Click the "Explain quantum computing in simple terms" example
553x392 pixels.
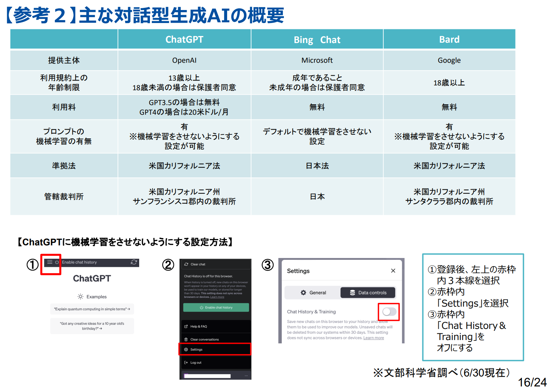tap(92, 309)
